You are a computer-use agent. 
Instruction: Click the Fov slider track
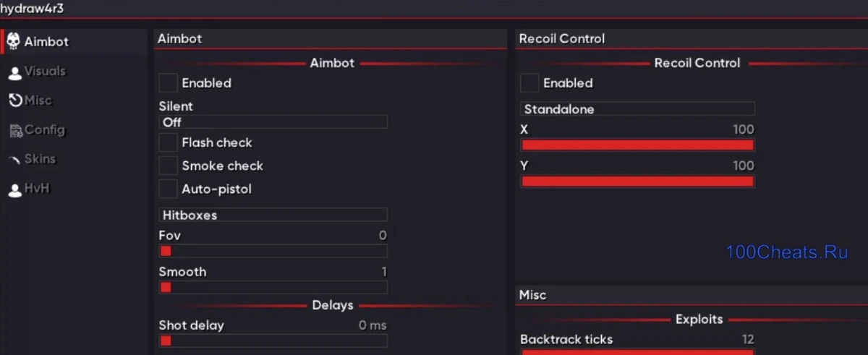point(273,251)
